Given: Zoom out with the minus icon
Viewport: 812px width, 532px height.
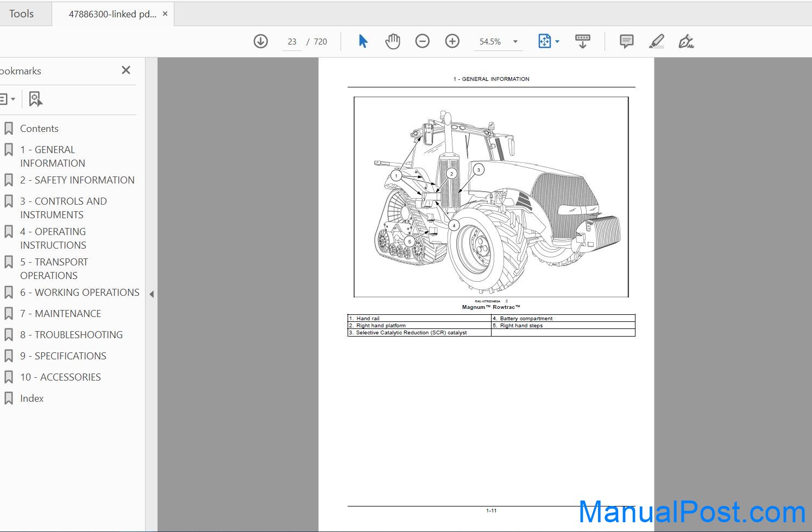Looking at the screenshot, I should pyautogui.click(x=423, y=41).
